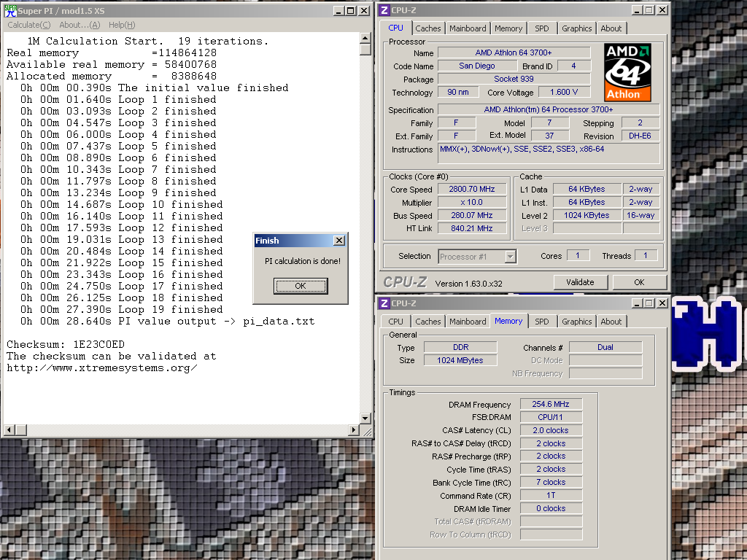This screenshot has height=560, width=747.
Task: Open the Help menu in Super PI
Action: click(122, 25)
